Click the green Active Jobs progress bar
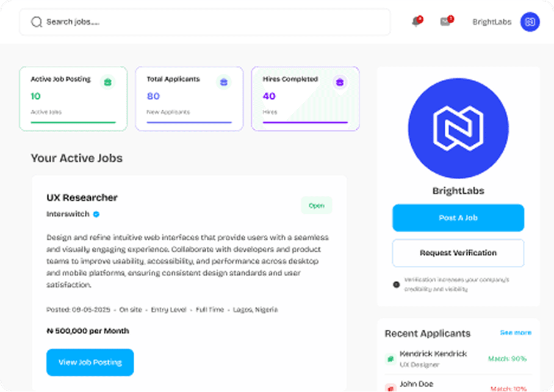 click(73, 123)
